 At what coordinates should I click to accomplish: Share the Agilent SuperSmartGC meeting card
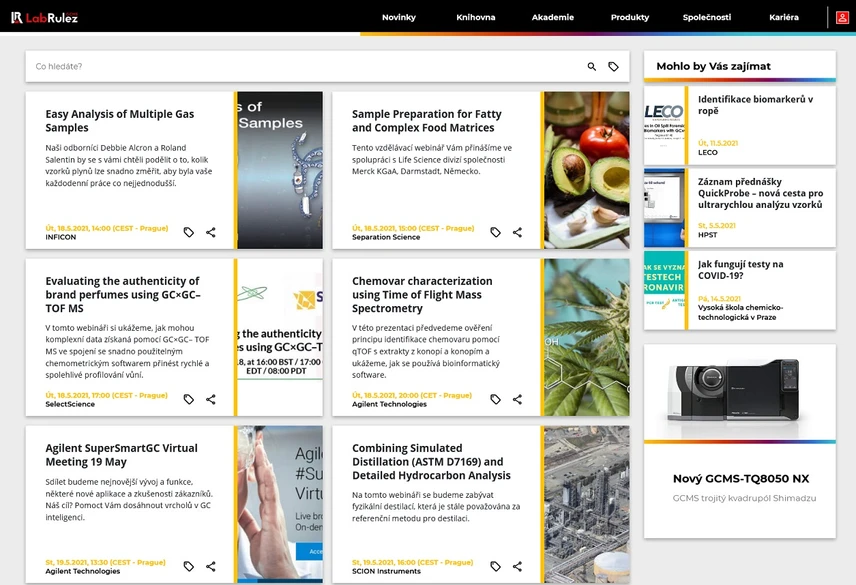pos(211,567)
